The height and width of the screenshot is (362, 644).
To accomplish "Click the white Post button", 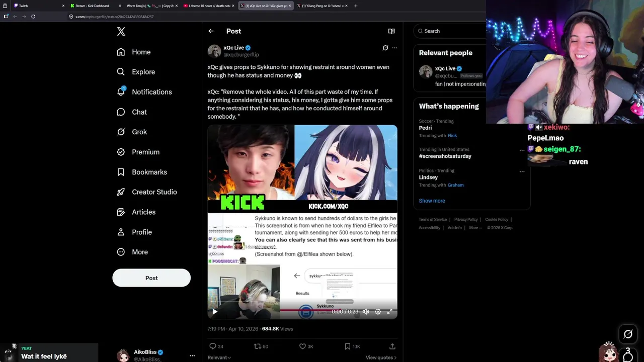I will tap(151, 278).
